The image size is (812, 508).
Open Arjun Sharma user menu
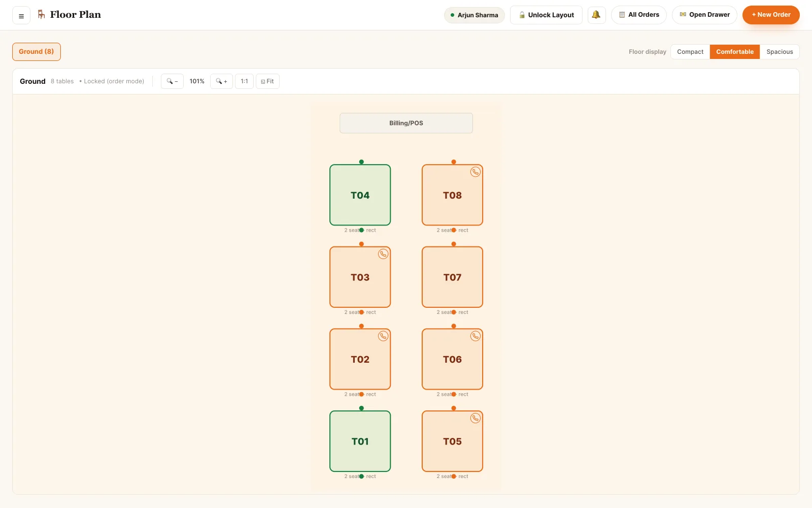pyautogui.click(x=475, y=15)
